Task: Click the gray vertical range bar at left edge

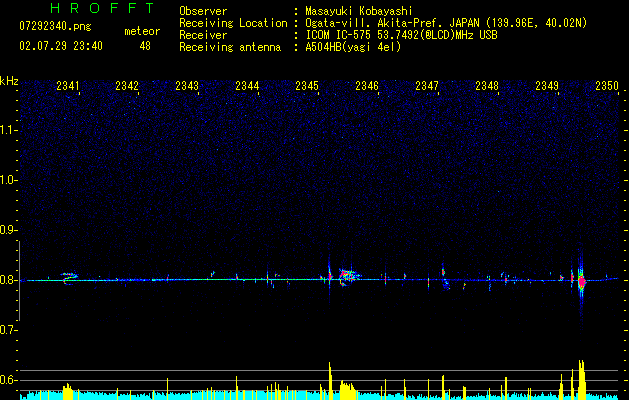Action: coord(20,281)
